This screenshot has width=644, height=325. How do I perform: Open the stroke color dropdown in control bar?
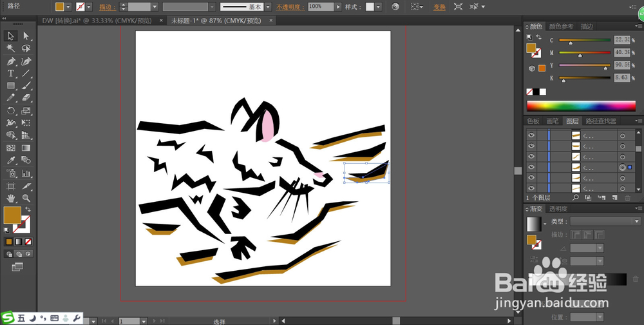click(x=89, y=7)
